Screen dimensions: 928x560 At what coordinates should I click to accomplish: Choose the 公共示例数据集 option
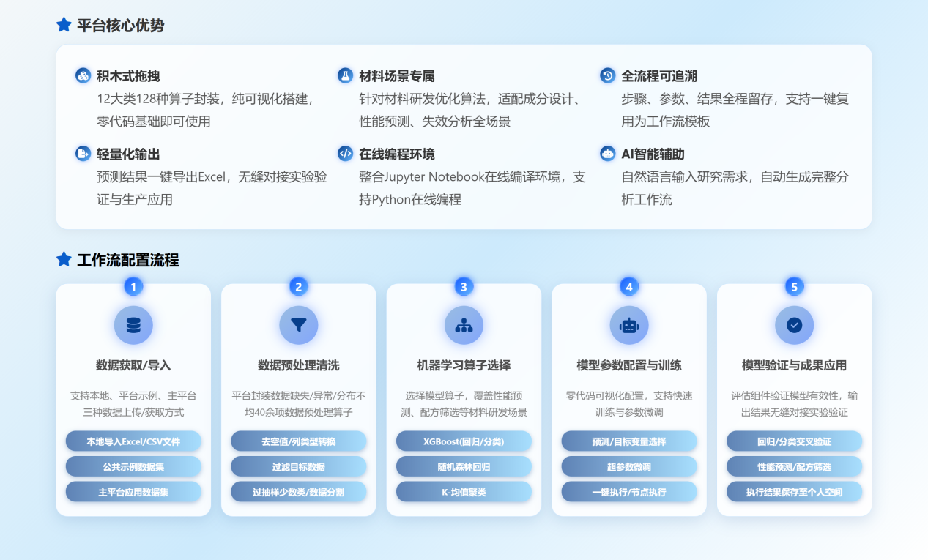(133, 466)
